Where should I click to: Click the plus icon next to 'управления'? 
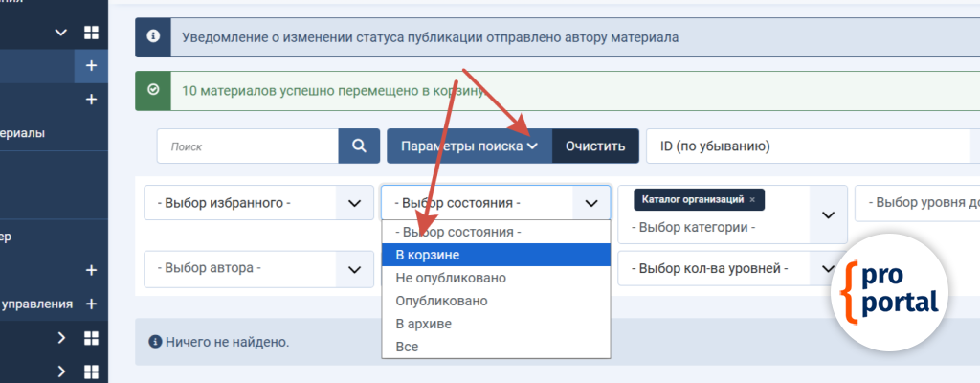(91, 304)
